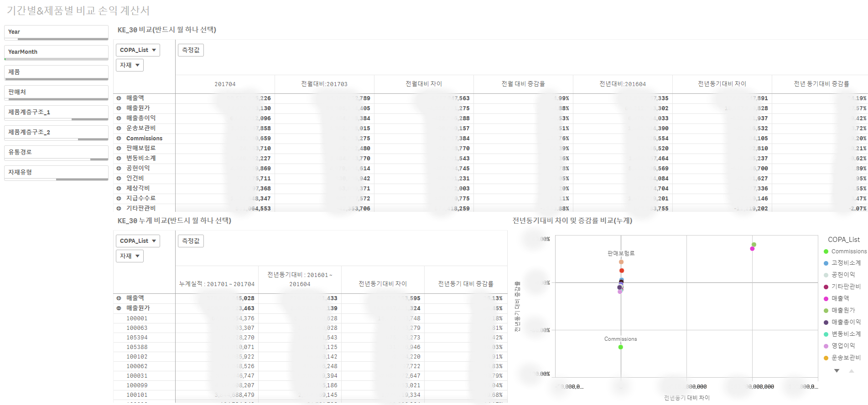
Task: Click 측정값 button in top pivot table
Action: coord(191,50)
